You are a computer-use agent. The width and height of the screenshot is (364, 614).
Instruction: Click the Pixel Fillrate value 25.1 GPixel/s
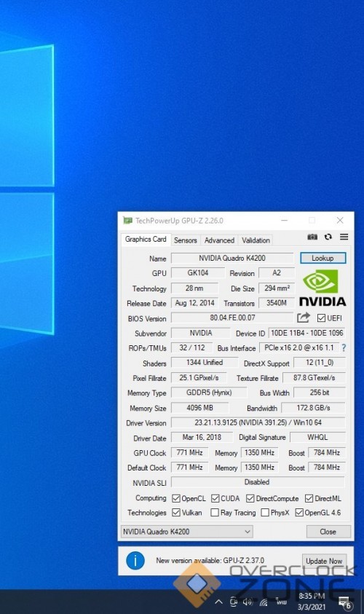pos(199,378)
